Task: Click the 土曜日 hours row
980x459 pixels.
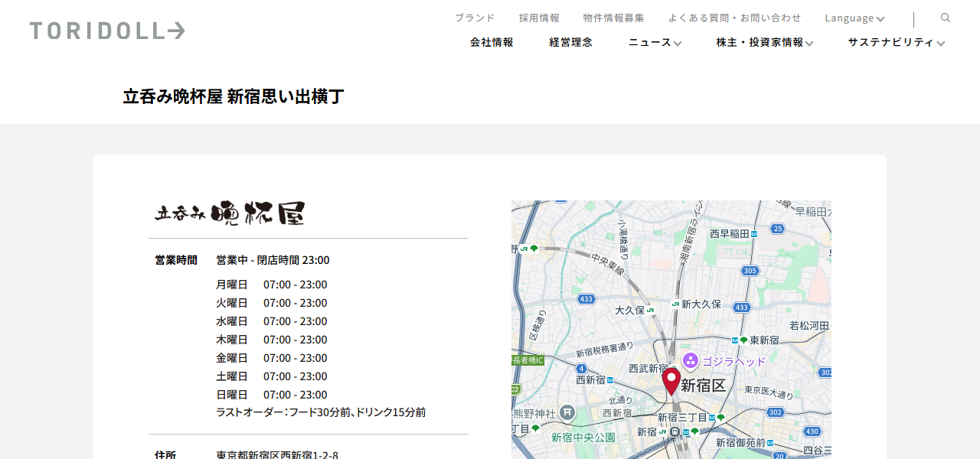Action: [x=272, y=376]
